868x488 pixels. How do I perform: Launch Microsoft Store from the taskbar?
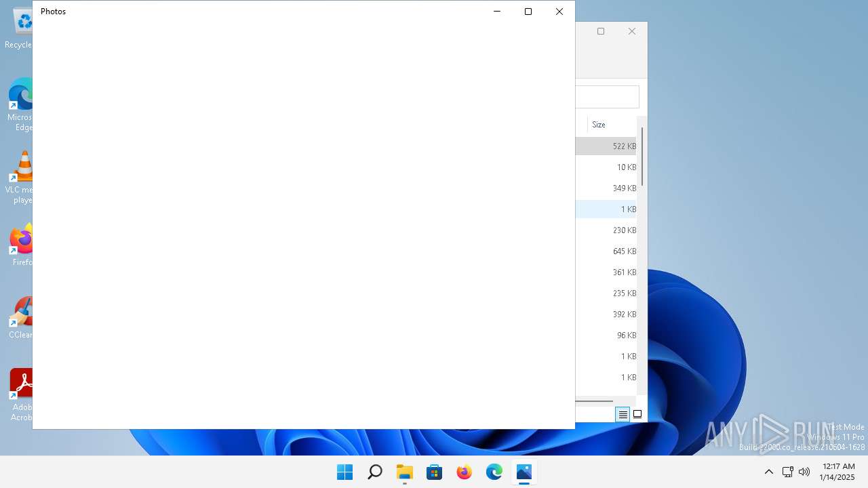tap(435, 472)
